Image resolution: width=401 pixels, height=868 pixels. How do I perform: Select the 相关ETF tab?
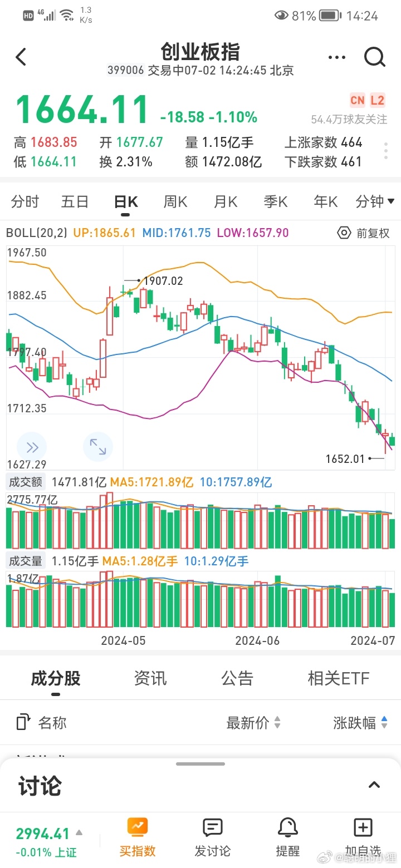339,678
